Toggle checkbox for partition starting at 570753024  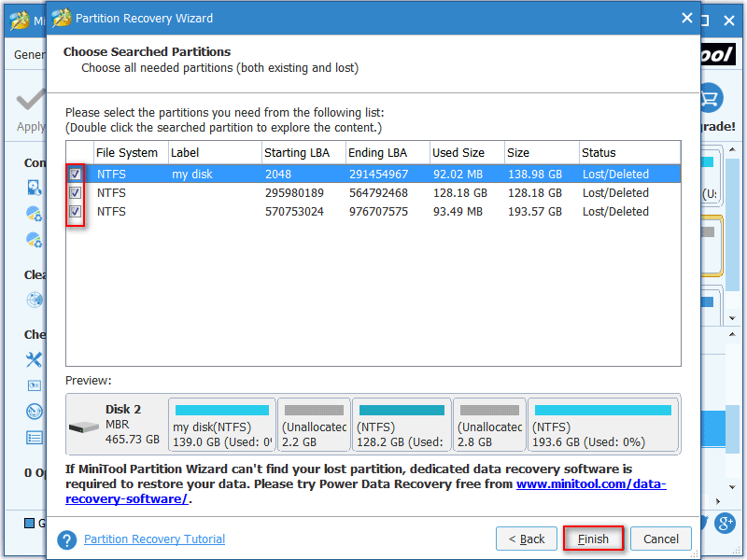[76, 212]
